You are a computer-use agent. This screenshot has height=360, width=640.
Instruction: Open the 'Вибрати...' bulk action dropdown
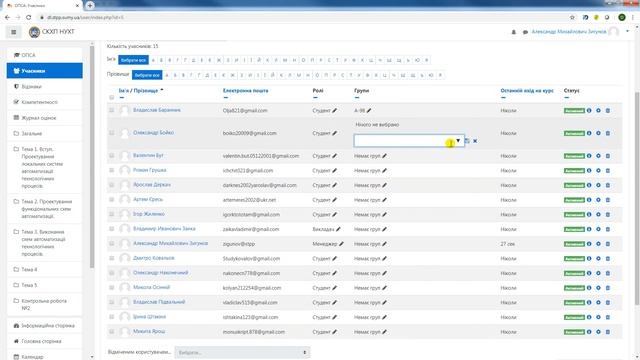coord(242,352)
